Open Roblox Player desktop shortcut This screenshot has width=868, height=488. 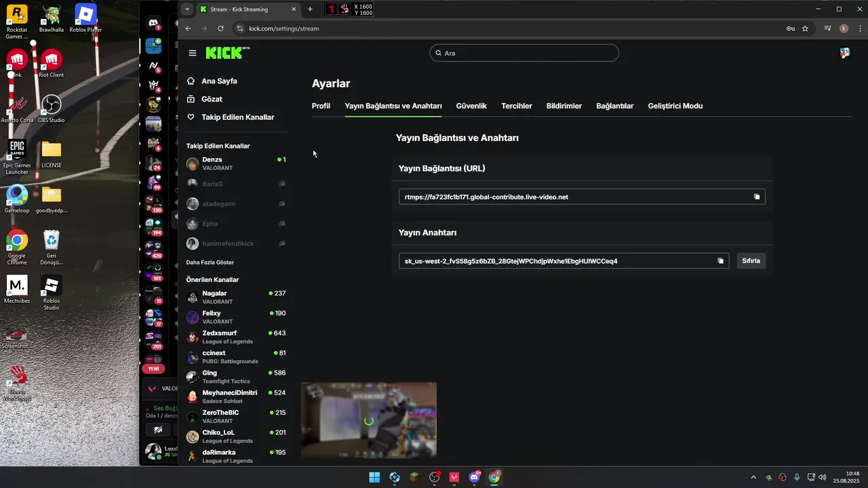pyautogui.click(x=85, y=18)
